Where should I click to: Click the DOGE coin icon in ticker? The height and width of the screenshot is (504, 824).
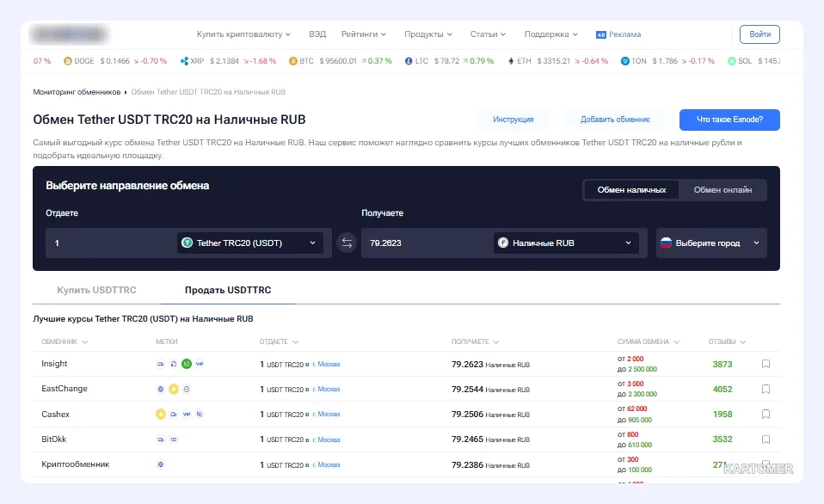(x=67, y=61)
